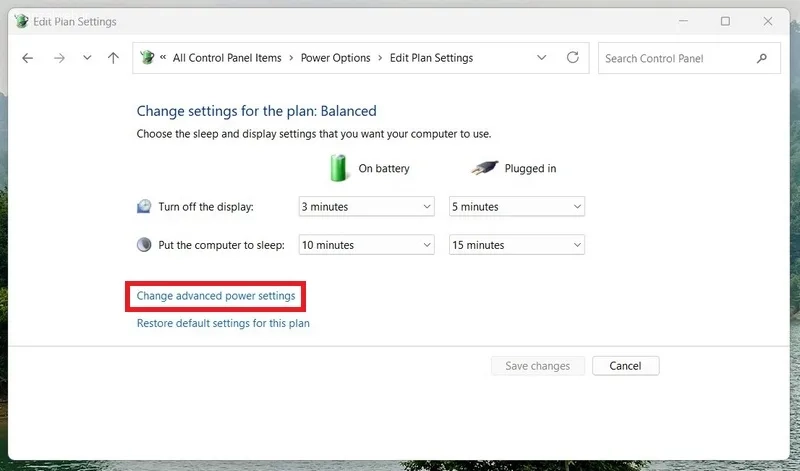800x471 pixels.
Task: Click the Save changes button
Action: point(538,366)
